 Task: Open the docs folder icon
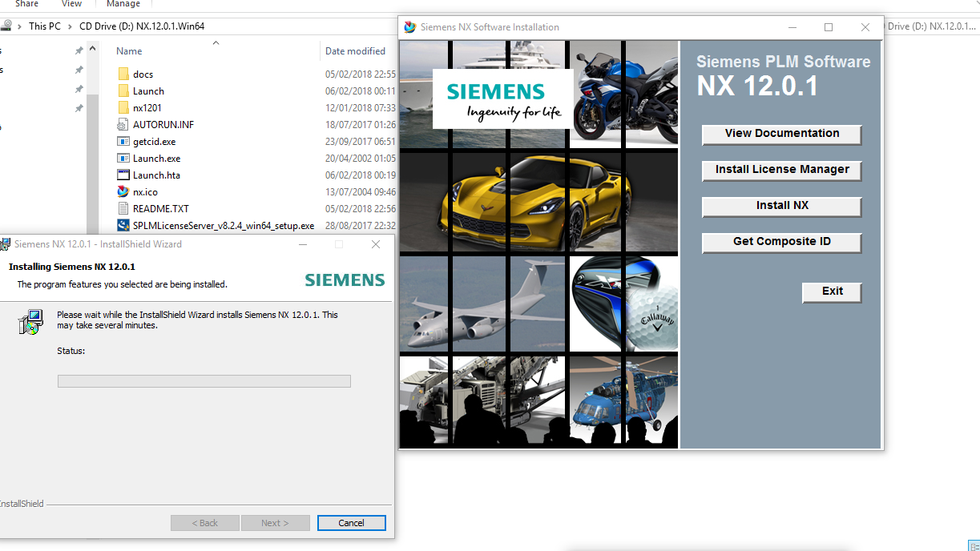(123, 74)
